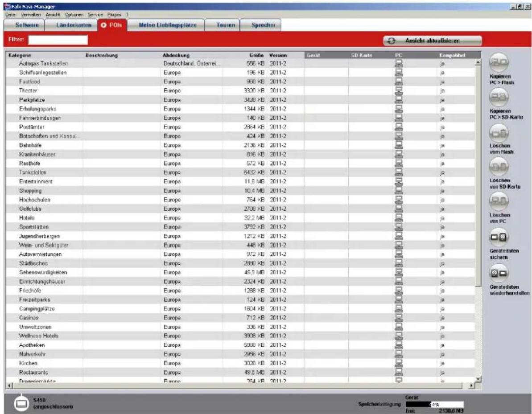Image resolution: width=532 pixels, height=414 pixels.
Task: Click the PC icon in Kirchen row
Action: (399, 363)
